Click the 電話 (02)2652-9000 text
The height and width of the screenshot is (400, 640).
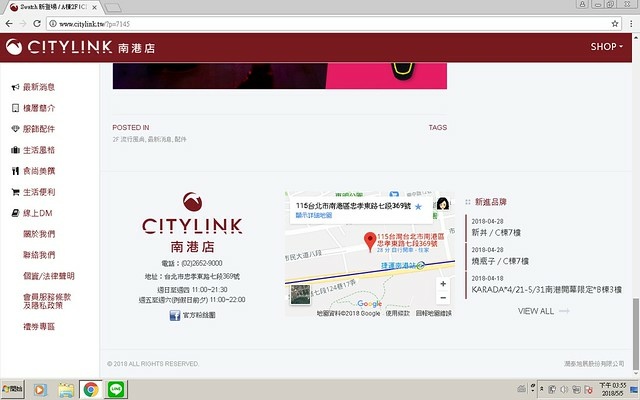tap(192, 263)
